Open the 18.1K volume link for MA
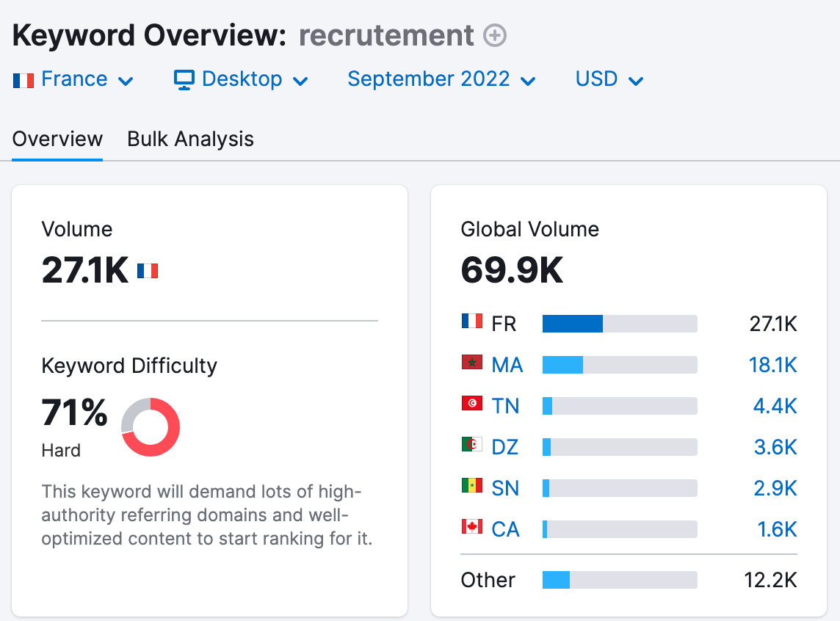This screenshot has height=621, width=840. pos(774,364)
